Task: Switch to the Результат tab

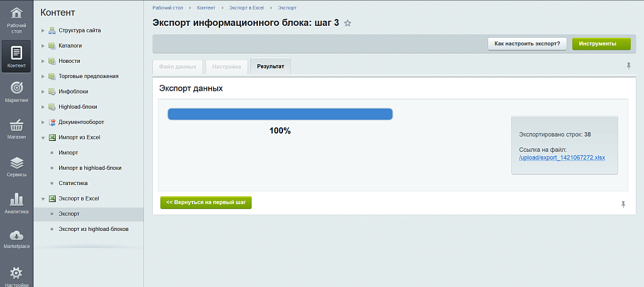Action: tap(270, 66)
